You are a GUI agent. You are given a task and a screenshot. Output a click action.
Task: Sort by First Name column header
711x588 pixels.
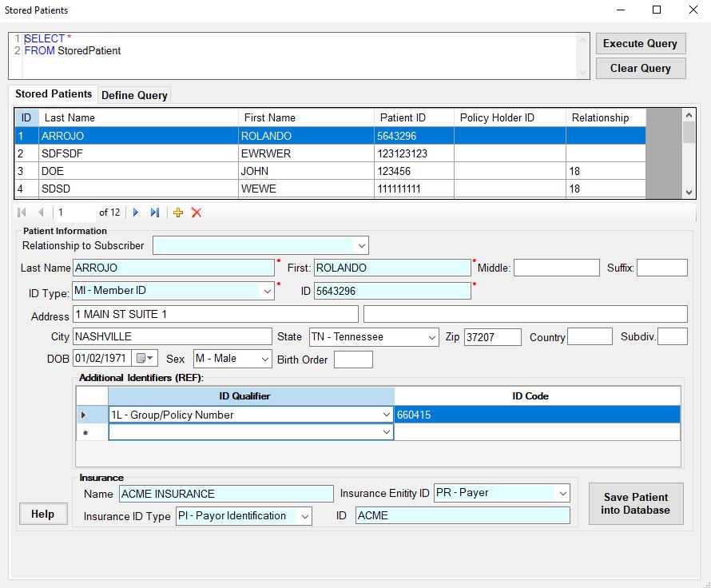306,118
